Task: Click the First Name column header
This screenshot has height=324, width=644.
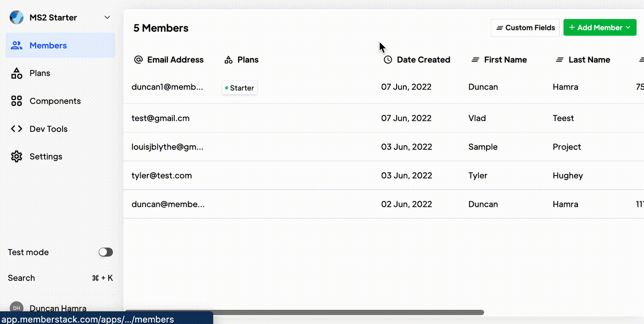Action: tap(500, 60)
